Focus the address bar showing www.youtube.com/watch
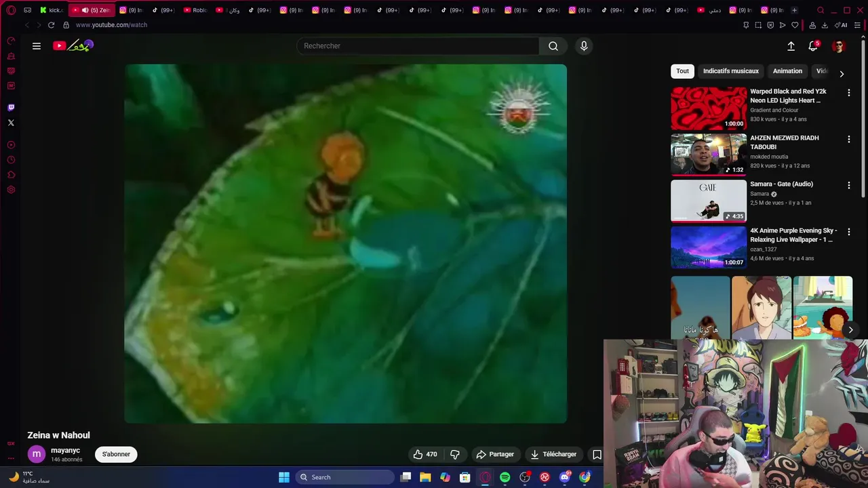The image size is (868, 488). pos(111,25)
